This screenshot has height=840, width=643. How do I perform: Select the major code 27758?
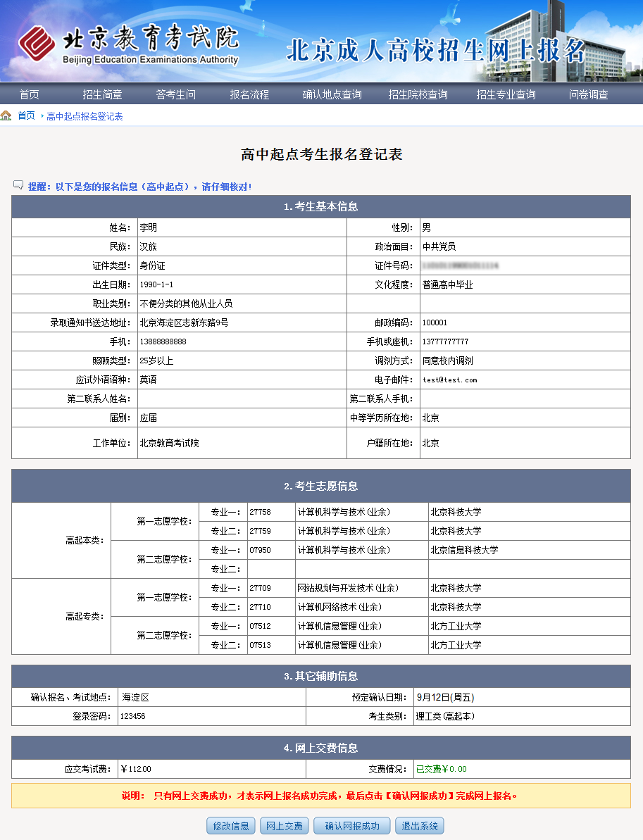(x=260, y=512)
